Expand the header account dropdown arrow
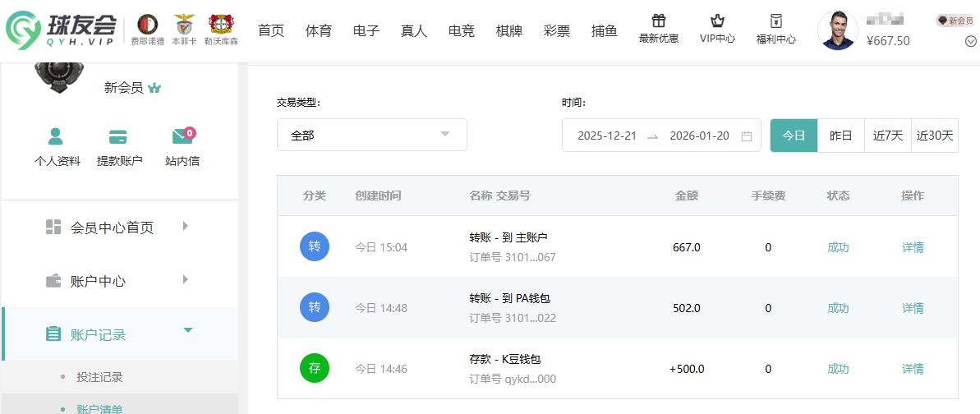Viewport: 980px width, 414px height. click(969, 42)
